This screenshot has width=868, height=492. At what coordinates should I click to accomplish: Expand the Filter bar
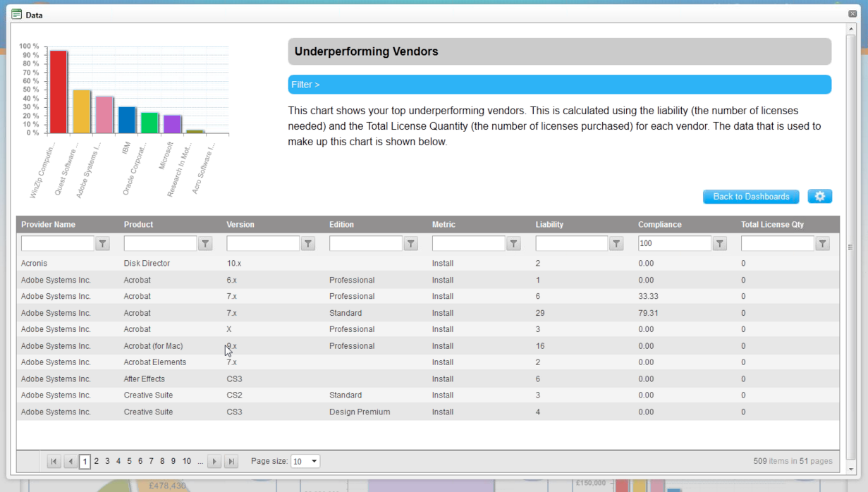pos(559,85)
